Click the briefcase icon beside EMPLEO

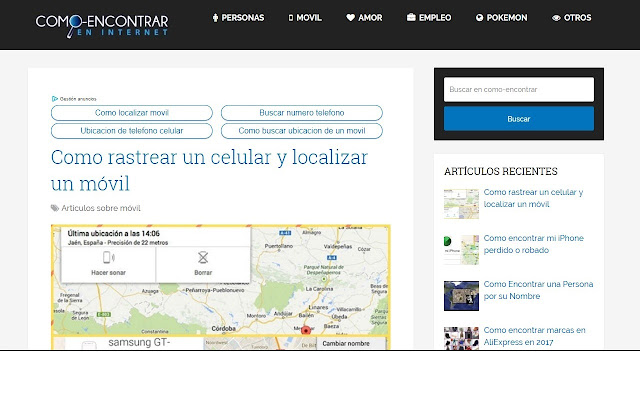(x=411, y=17)
